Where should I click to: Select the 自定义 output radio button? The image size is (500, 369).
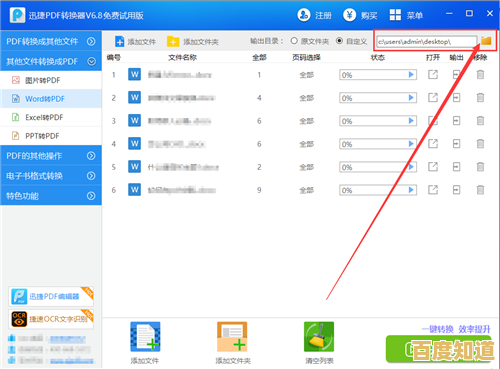click(339, 41)
